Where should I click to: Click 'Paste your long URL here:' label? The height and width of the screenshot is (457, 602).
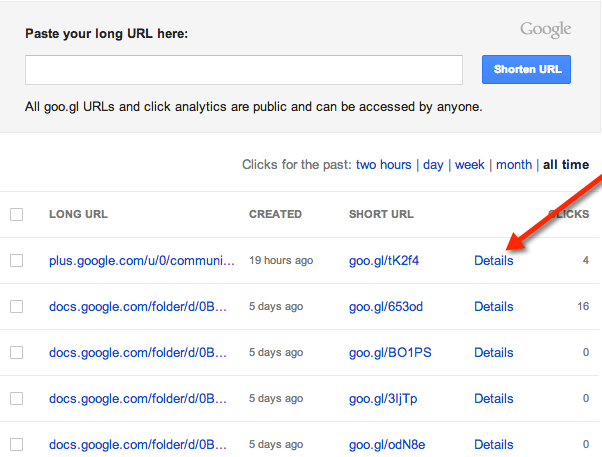107,34
